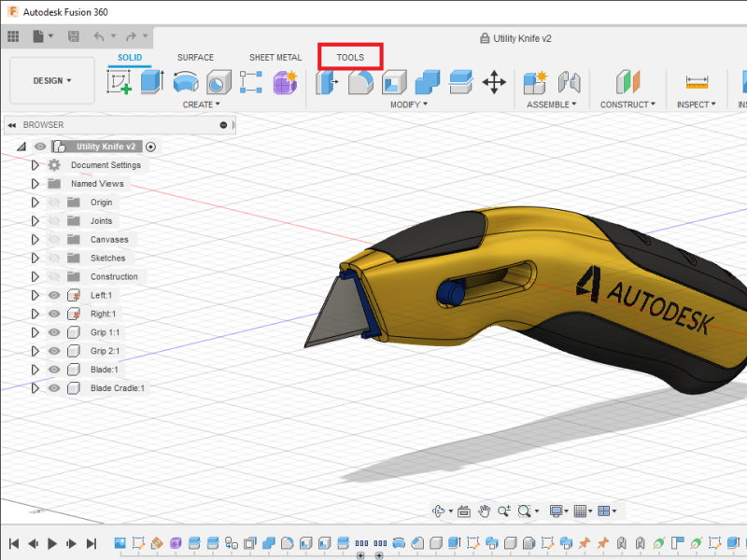Open Grid and Snaps settings
The image size is (747, 560).
583,511
